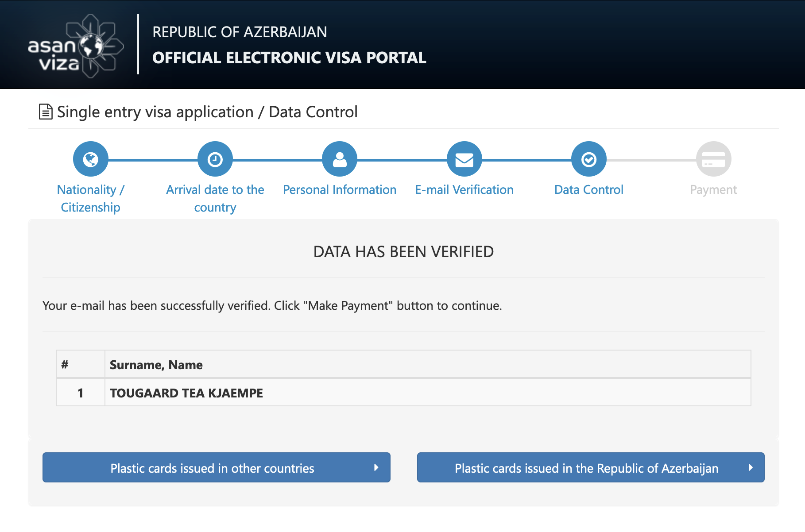The width and height of the screenshot is (805, 532).
Task: Select the clock Arrival date step icon
Action: pos(215,159)
